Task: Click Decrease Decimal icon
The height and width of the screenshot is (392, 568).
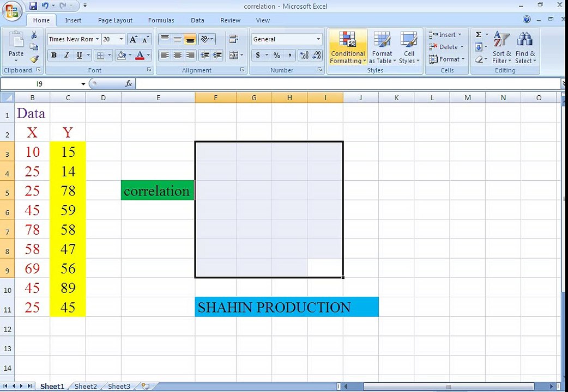Action: [317, 56]
